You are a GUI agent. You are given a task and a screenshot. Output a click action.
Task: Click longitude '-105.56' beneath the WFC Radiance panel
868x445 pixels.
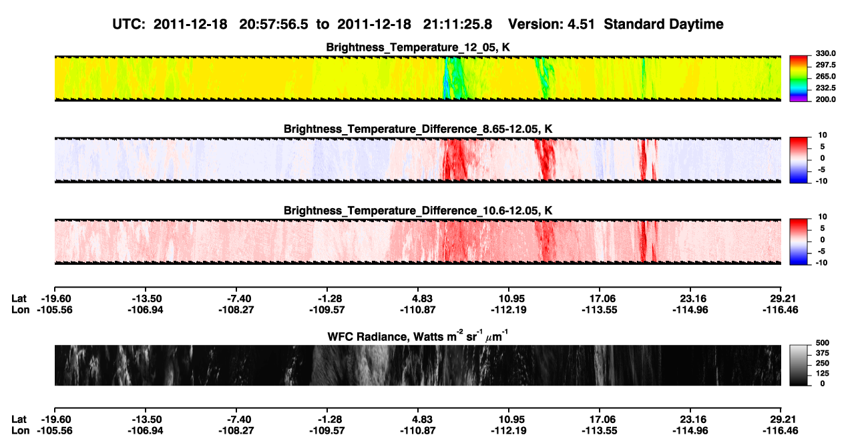click(x=55, y=431)
